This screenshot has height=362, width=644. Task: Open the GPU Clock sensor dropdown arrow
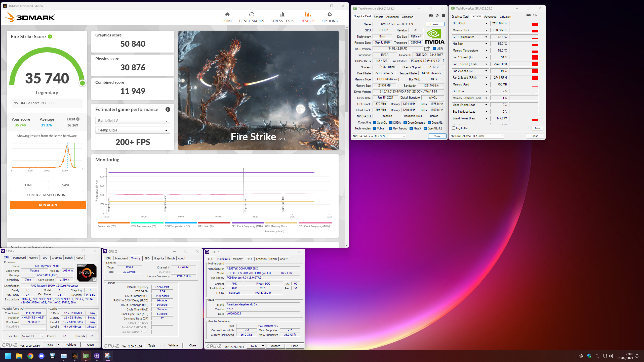click(486, 23)
